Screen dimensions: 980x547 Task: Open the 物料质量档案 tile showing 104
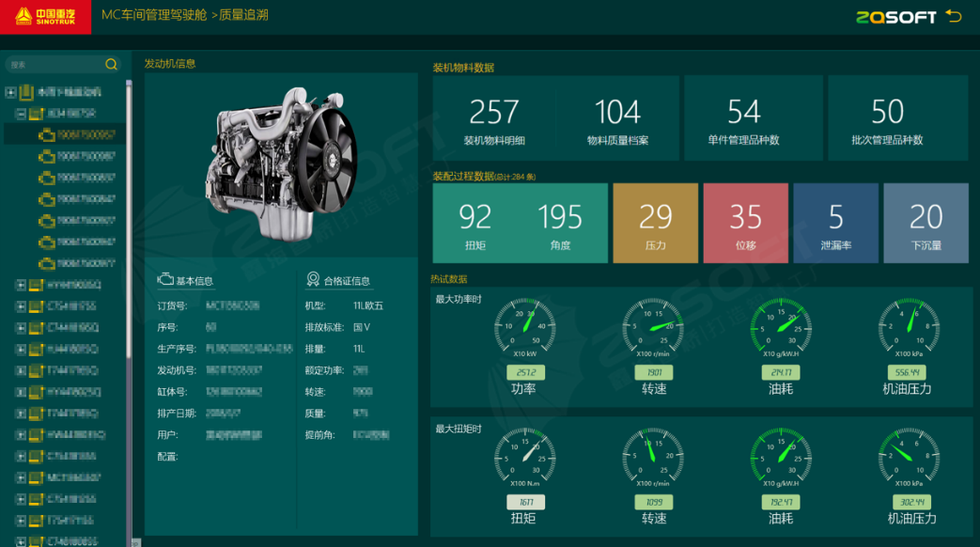click(x=617, y=119)
